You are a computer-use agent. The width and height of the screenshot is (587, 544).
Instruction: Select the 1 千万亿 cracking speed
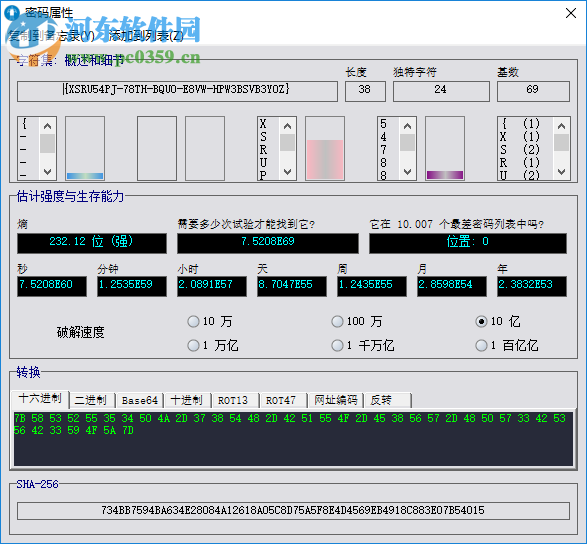[x=363, y=345]
